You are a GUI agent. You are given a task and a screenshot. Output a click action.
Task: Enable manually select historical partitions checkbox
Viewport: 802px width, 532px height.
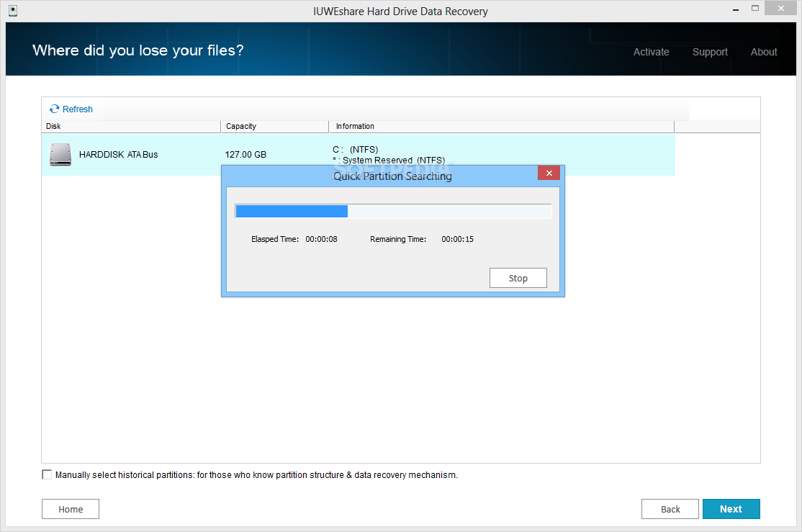pos(47,474)
